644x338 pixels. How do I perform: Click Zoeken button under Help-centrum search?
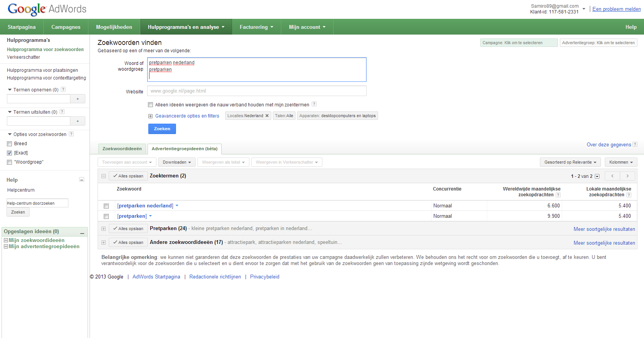pyautogui.click(x=18, y=212)
